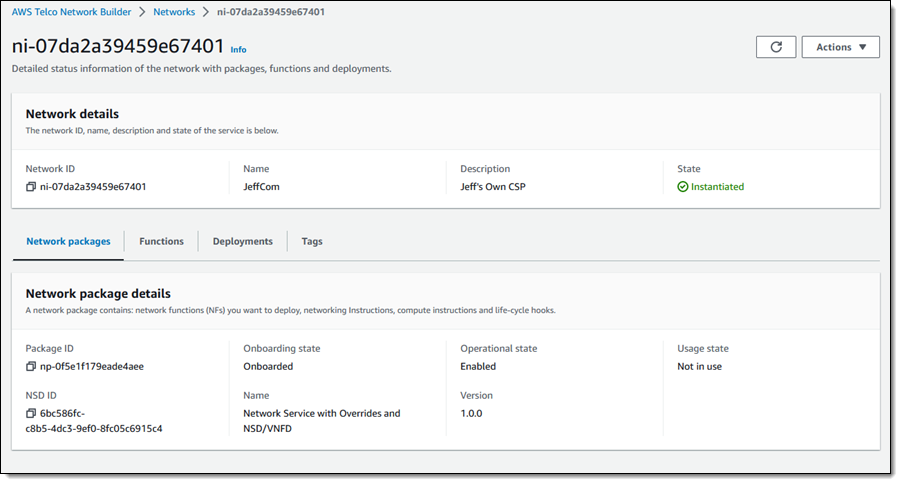Switch to the Functions tab
Image resolution: width=901 pixels, height=484 pixels.
coord(161,241)
